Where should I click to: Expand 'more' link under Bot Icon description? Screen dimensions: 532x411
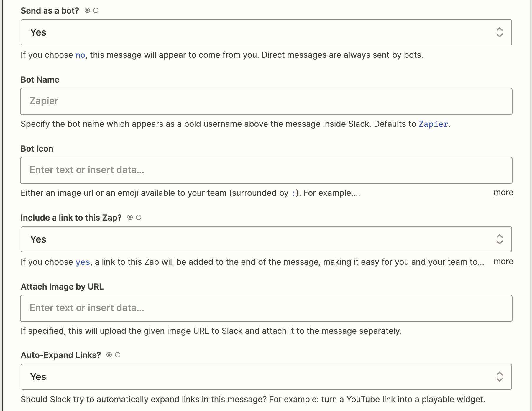pos(503,193)
